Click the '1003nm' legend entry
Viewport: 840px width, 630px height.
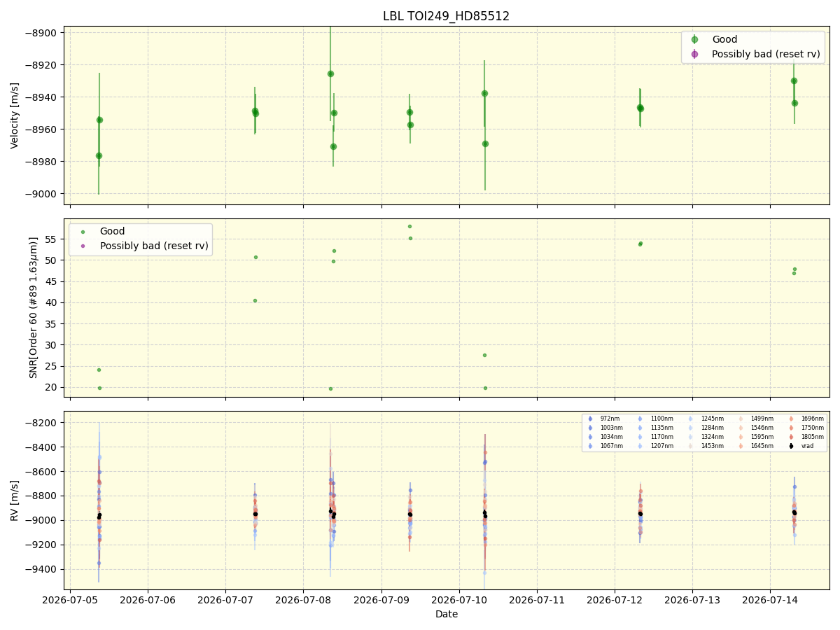click(611, 428)
